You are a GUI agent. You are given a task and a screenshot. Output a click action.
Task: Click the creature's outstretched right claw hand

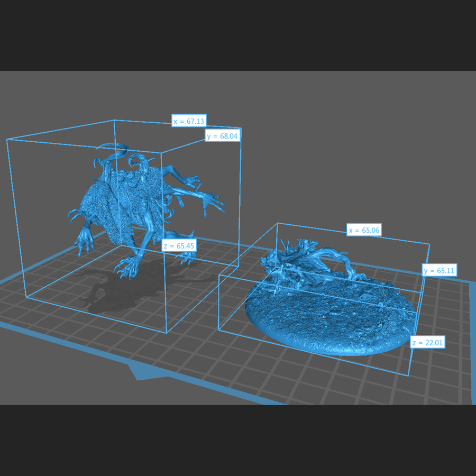212,203
